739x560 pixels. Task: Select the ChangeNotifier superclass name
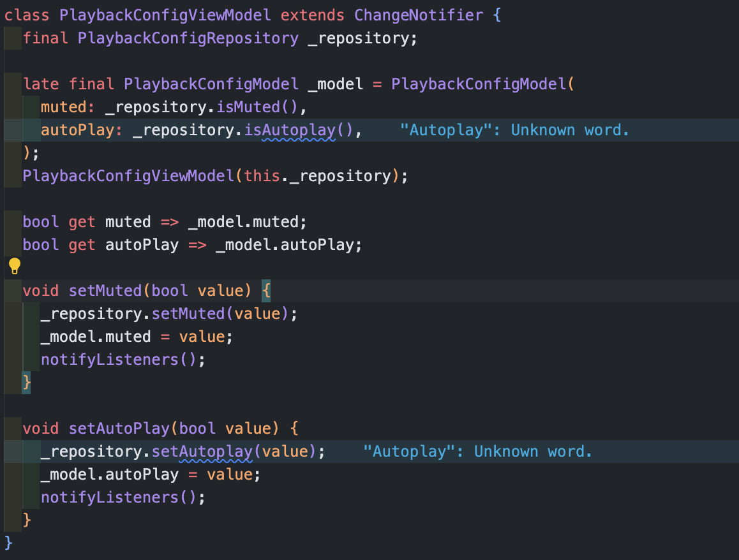[419, 15]
